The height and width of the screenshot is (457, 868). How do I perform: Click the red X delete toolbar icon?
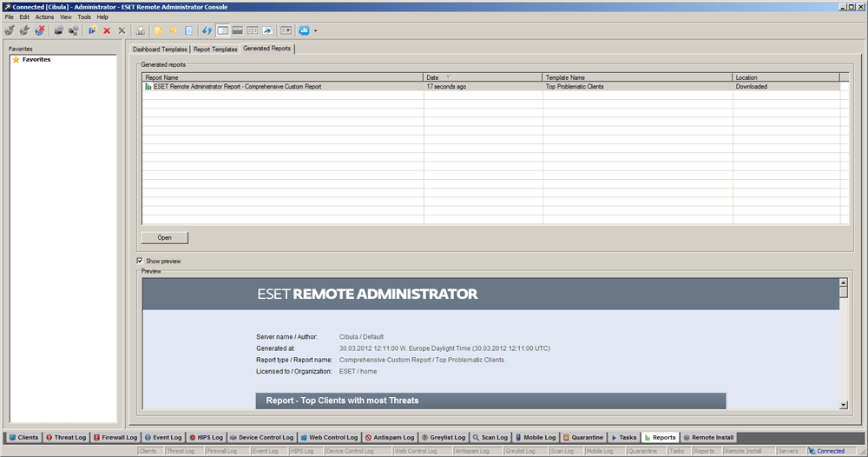point(107,30)
